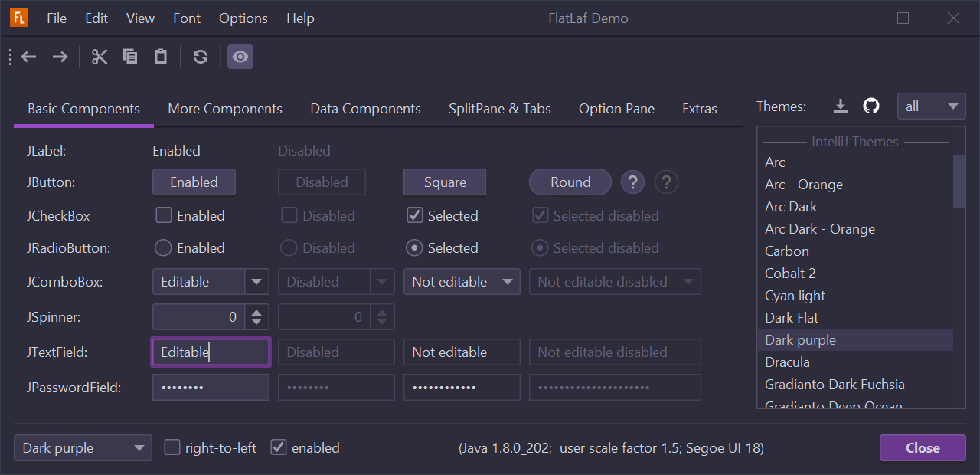Enable the right-to-left checkbox
Viewport: 980px width, 475px height.
pyautogui.click(x=173, y=447)
